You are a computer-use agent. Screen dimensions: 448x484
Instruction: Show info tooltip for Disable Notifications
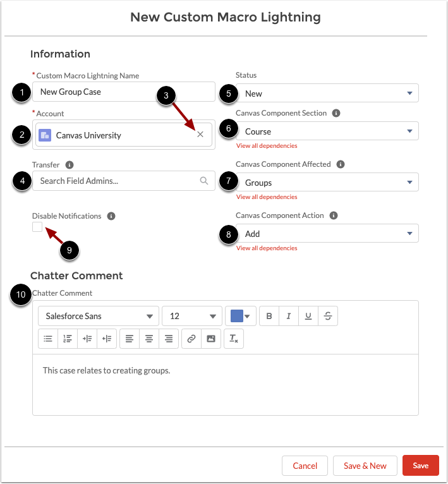point(111,216)
